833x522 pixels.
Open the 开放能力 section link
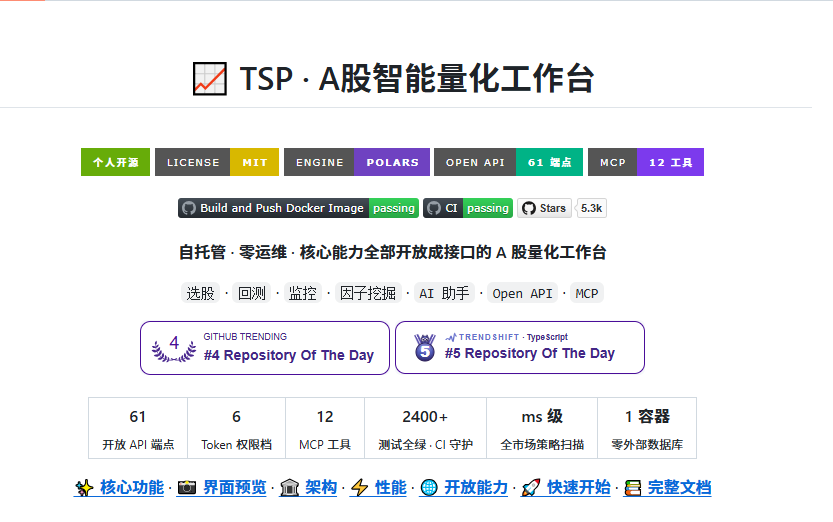tap(476, 487)
